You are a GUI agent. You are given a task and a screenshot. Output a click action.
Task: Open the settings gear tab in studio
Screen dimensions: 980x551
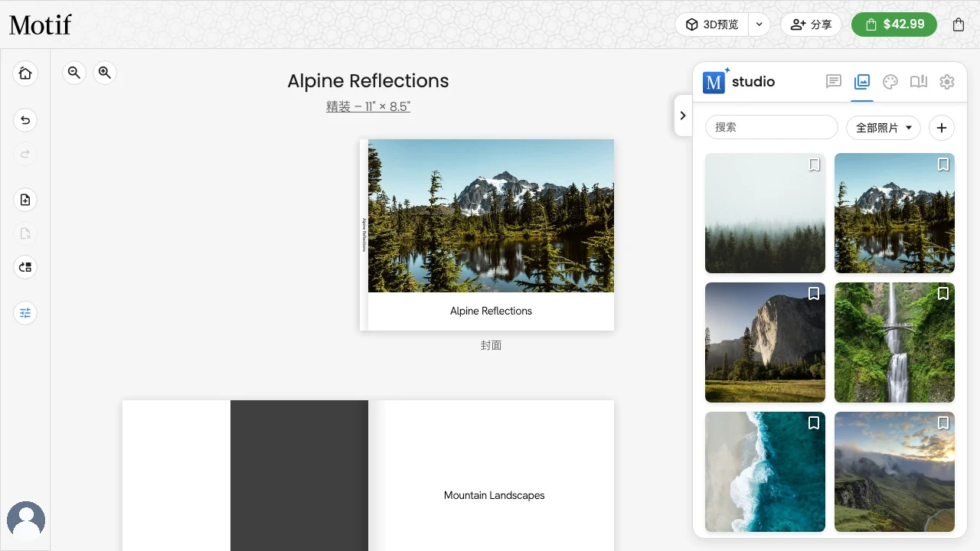click(947, 82)
